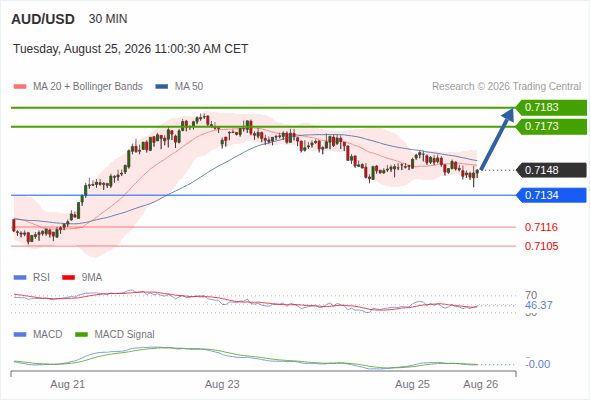
Task: Click the RSI legend color marker
Action: pyautogui.click(x=20, y=278)
